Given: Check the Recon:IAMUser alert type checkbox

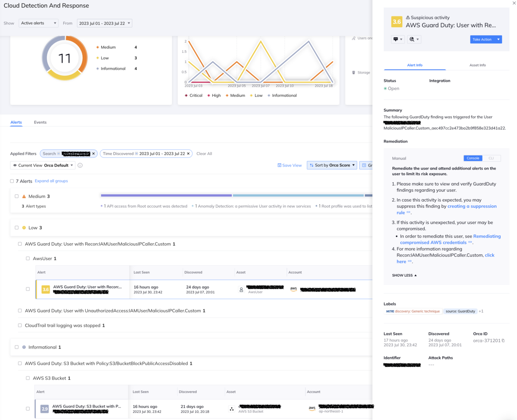Looking at the screenshot, I should pyautogui.click(x=20, y=244).
